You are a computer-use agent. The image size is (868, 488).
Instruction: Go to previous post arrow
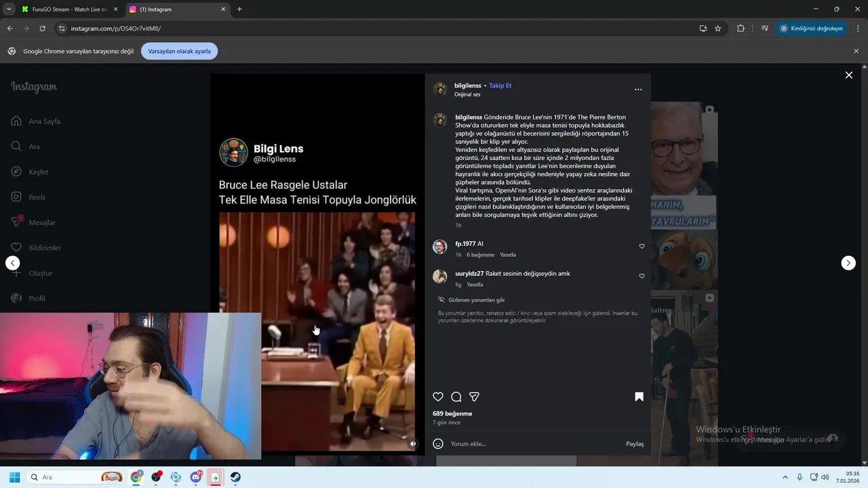[13, 263]
